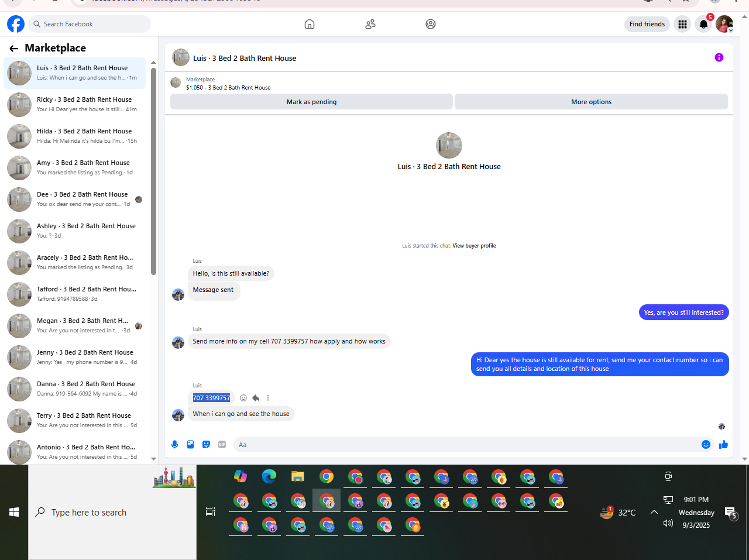Open Microsoft Edge from the taskbar
This screenshot has width=749, height=560.
point(269,476)
